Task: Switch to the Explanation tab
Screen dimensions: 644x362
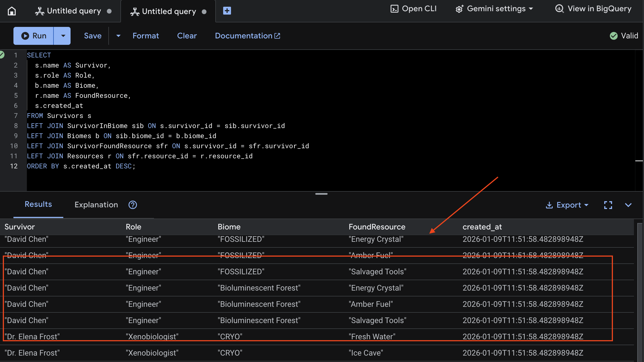Action: click(x=96, y=205)
